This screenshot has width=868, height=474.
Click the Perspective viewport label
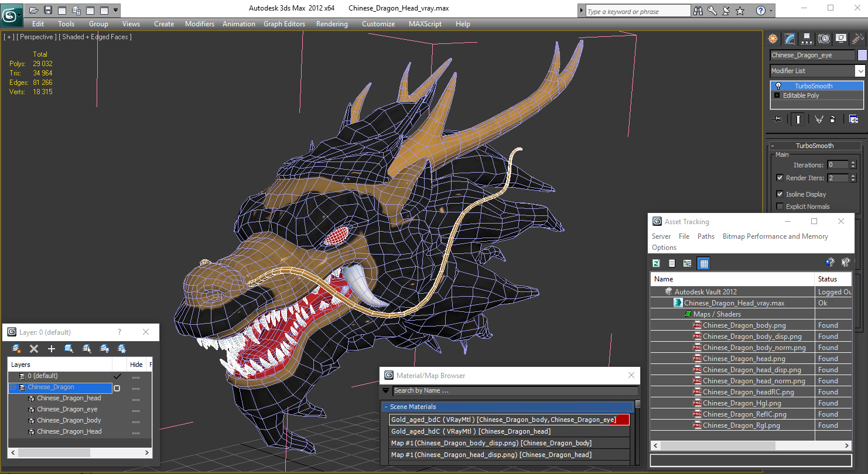click(x=37, y=37)
